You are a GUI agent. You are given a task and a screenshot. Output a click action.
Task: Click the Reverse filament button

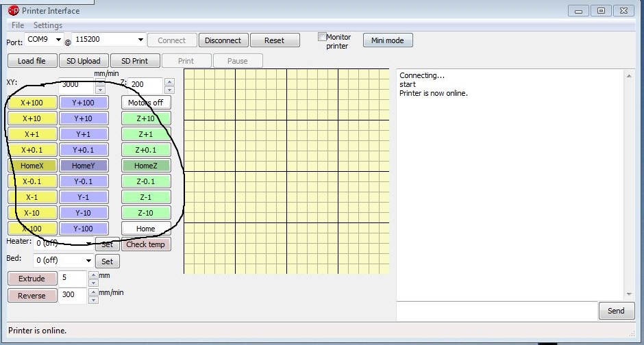click(32, 296)
